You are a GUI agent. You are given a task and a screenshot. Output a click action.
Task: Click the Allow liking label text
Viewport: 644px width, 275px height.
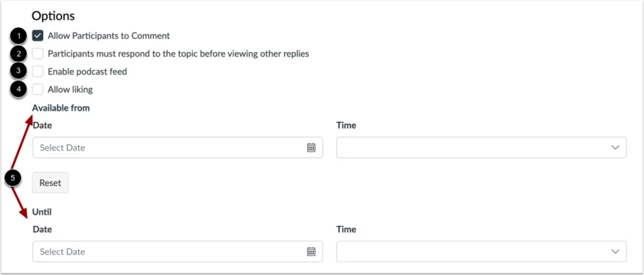click(70, 89)
